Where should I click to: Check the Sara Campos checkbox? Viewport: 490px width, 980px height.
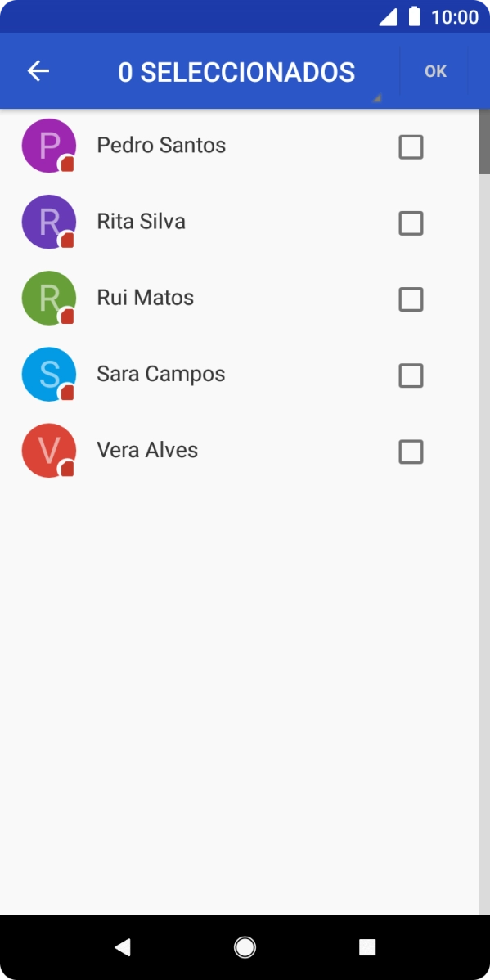[x=411, y=375]
